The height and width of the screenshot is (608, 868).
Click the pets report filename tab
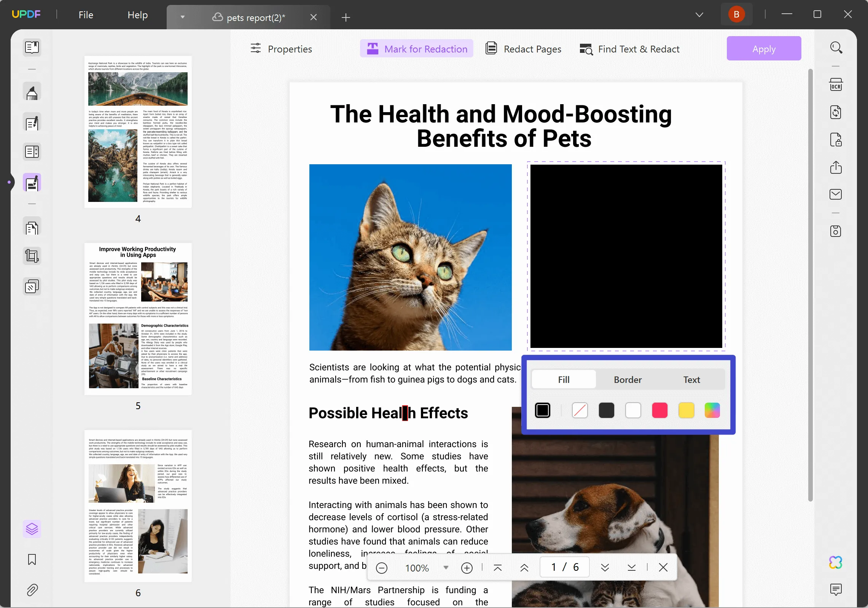click(258, 16)
